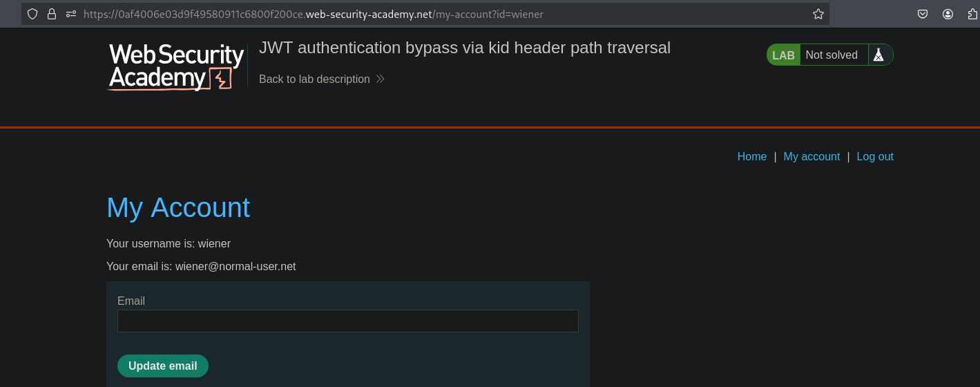980x387 pixels.
Task: Open the browser extensions puzzle icon
Action: [x=972, y=14]
